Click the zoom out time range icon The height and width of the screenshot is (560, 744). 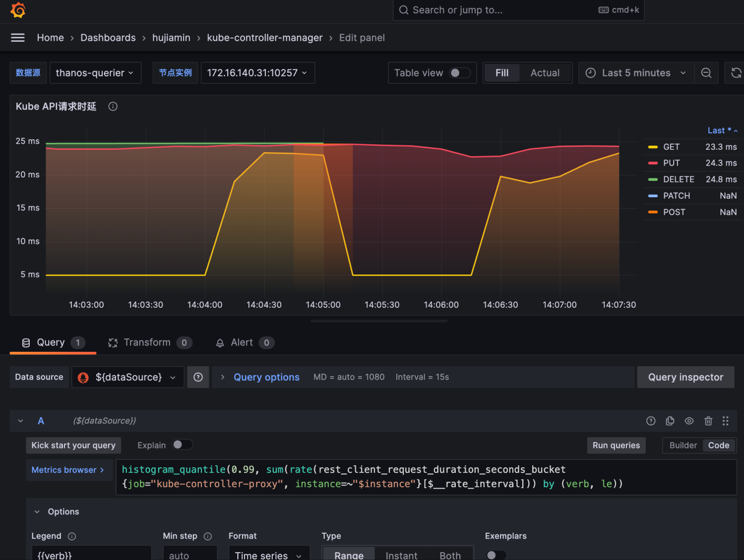pyautogui.click(x=706, y=73)
